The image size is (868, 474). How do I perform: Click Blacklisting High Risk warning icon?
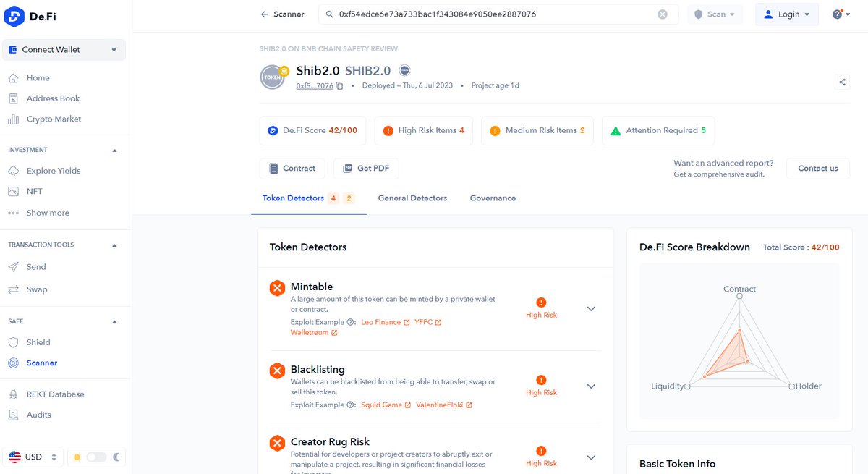[542, 380]
